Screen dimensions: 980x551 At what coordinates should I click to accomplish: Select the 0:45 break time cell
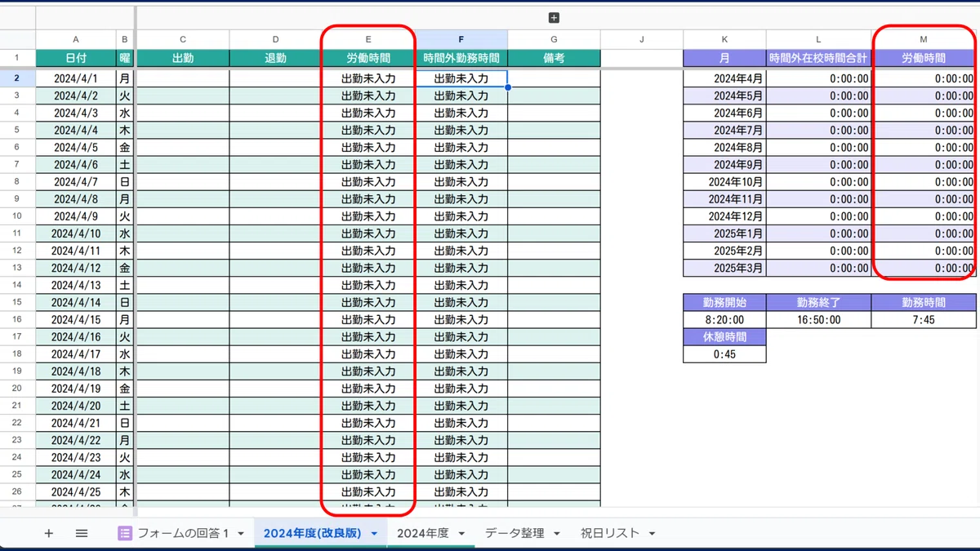point(724,354)
